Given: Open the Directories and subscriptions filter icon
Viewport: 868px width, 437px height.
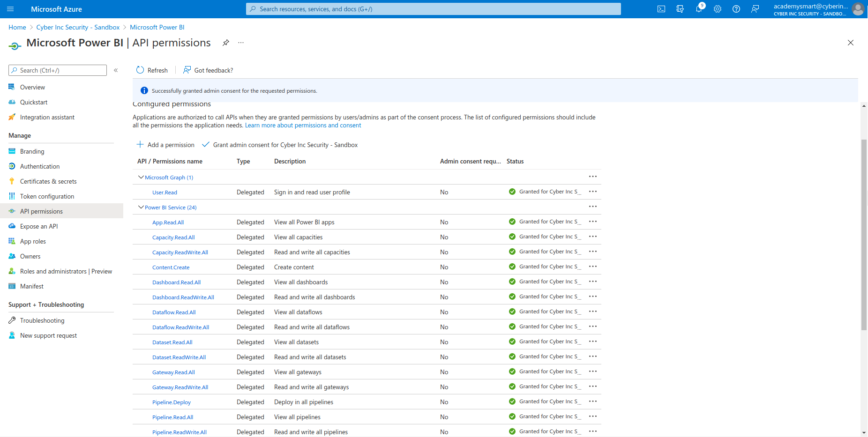Looking at the screenshot, I should coord(680,9).
